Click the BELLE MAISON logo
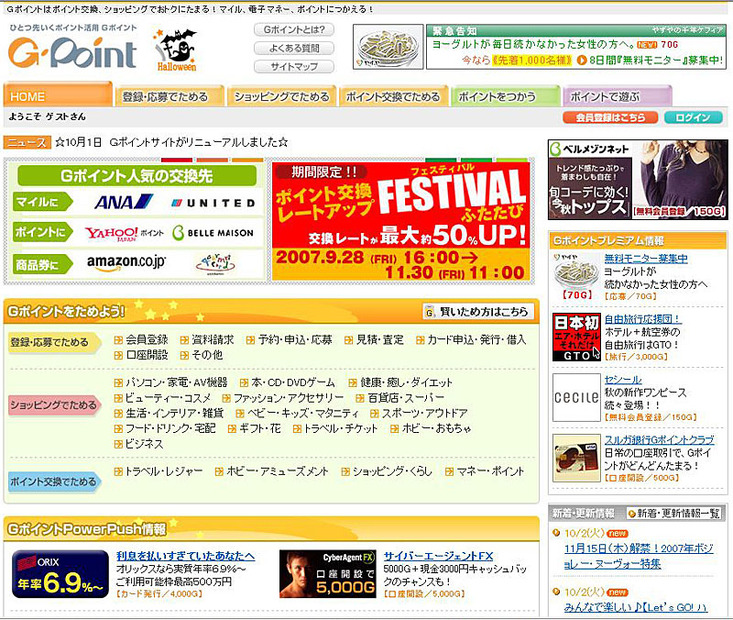The height and width of the screenshot is (620, 733). 213,233
